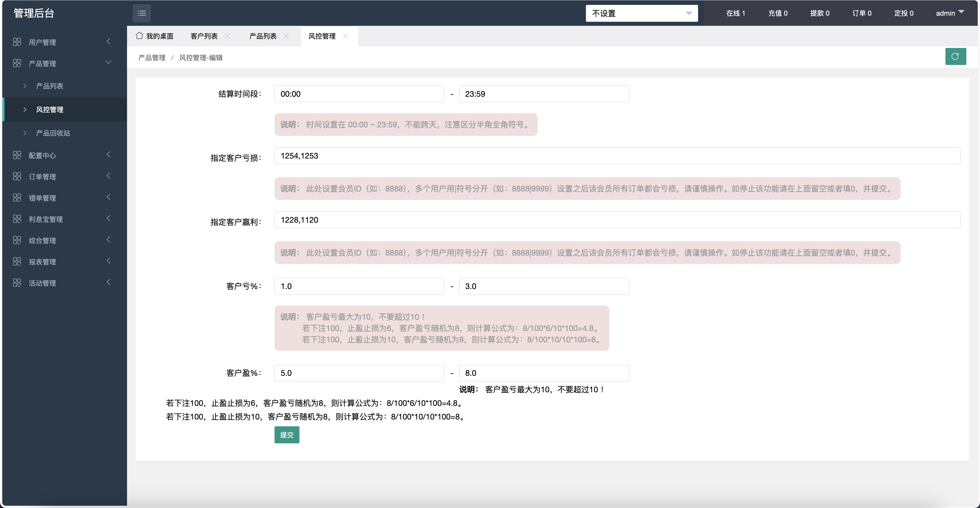Click the 订单管理 sidebar icon

click(17, 176)
